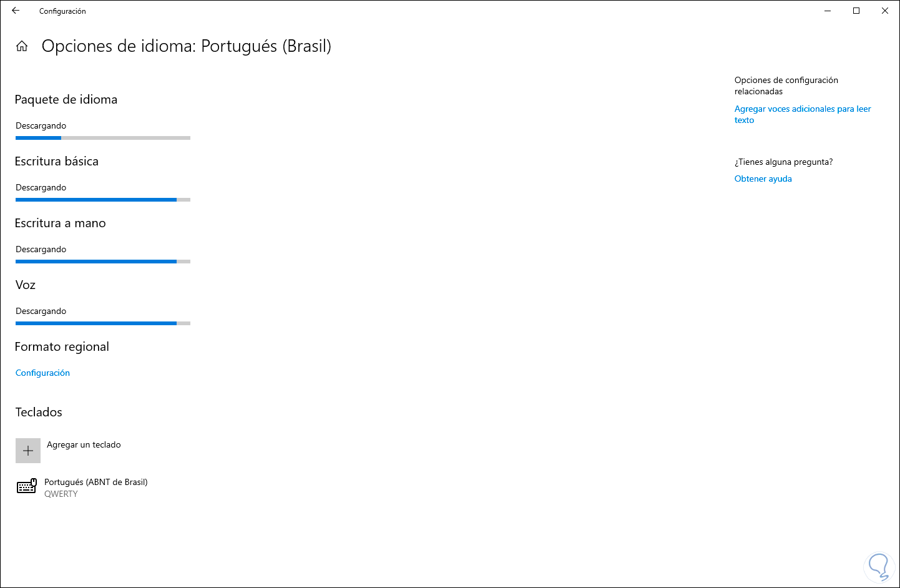This screenshot has width=900, height=588.
Task: Click the back arrow icon
Action: tap(16, 11)
